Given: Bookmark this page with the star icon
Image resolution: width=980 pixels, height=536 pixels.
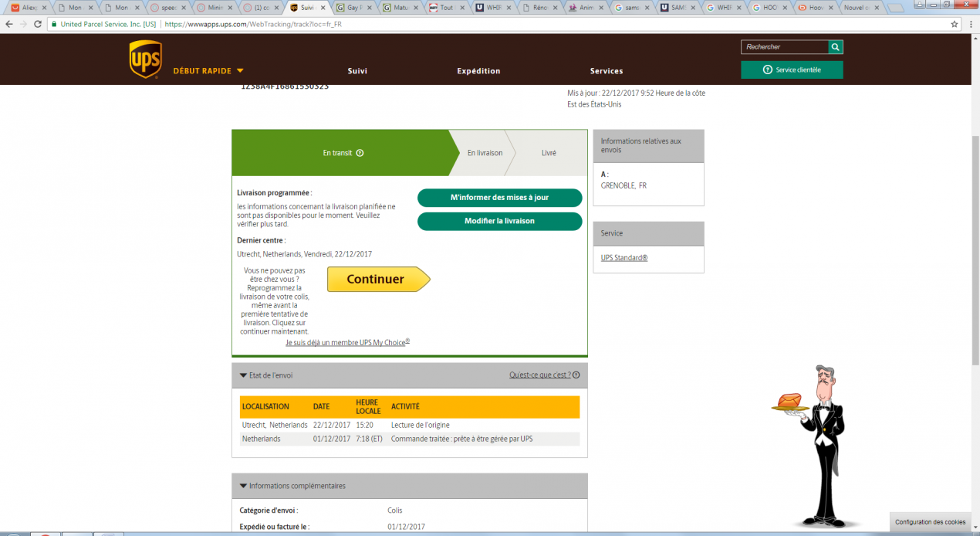Looking at the screenshot, I should click(955, 24).
